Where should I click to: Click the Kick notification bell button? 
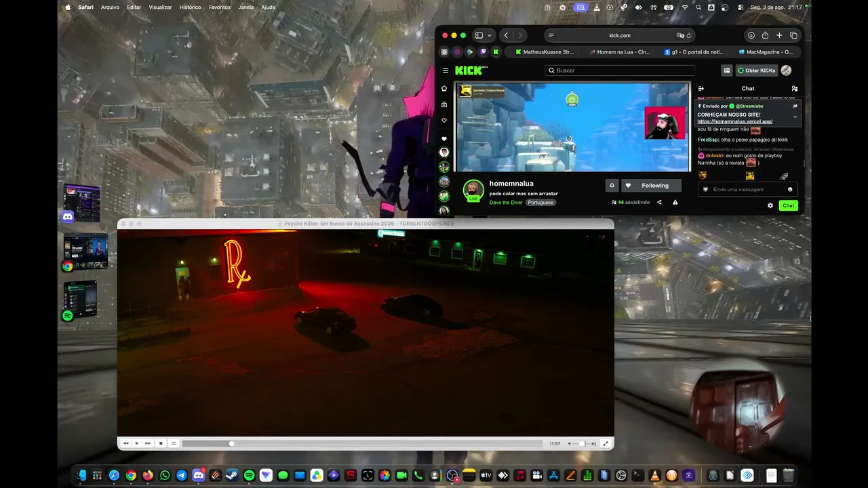point(612,185)
